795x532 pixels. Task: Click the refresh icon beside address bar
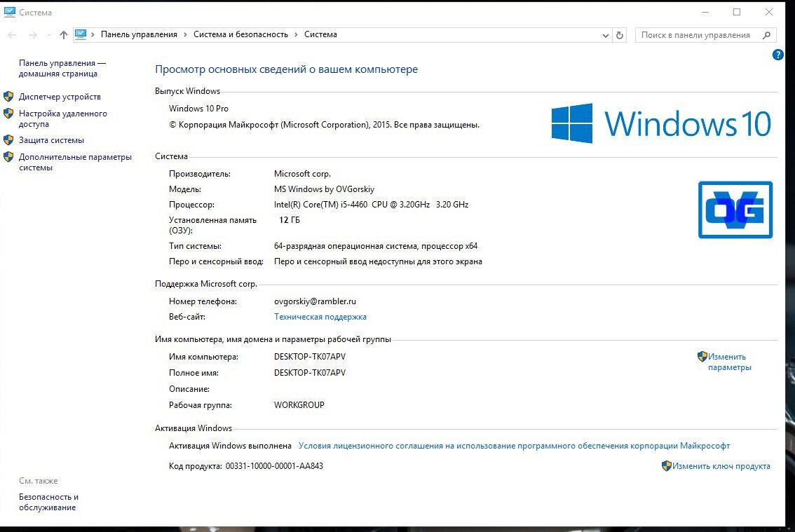tap(620, 35)
